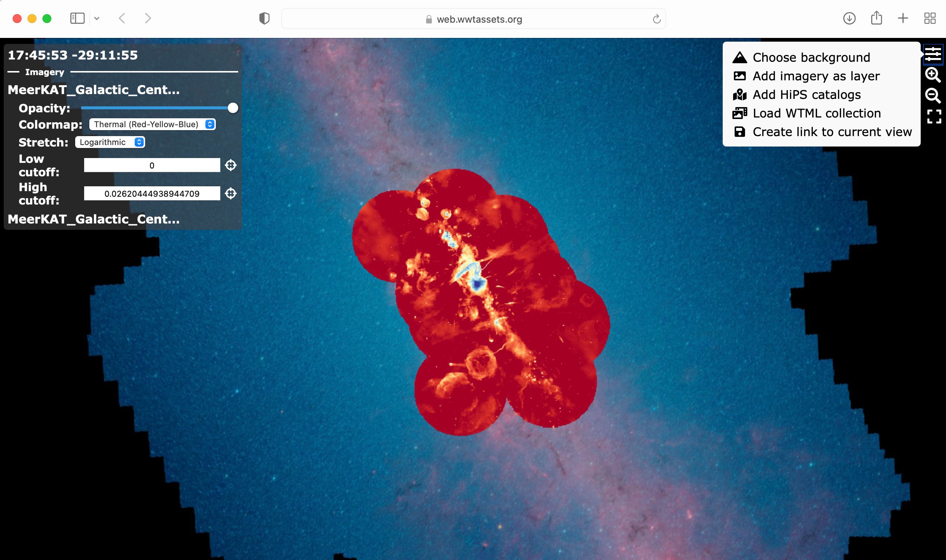946x560 pixels.
Task: Toggle the Safari sidebar
Action: click(x=77, y=19)
